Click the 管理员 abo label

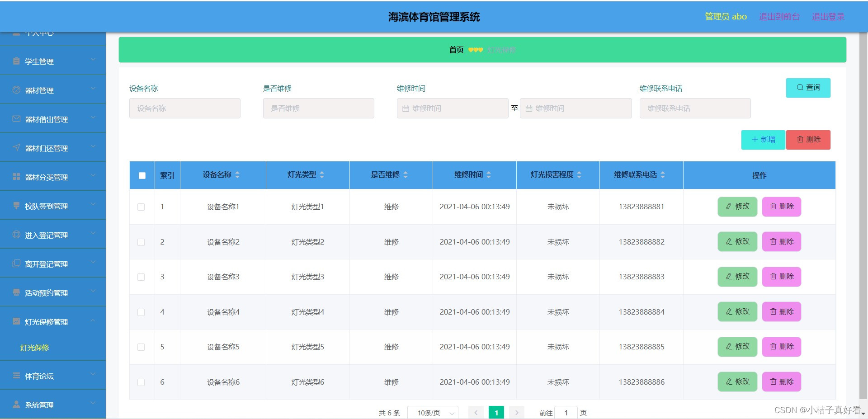click(x=726, y=17)
